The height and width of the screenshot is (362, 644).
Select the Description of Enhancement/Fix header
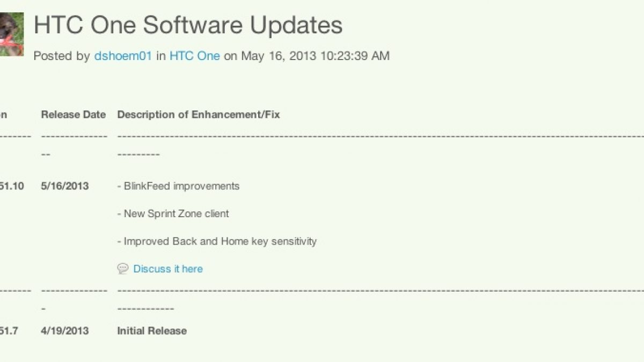pyautogui.click(x=199, y=114)
